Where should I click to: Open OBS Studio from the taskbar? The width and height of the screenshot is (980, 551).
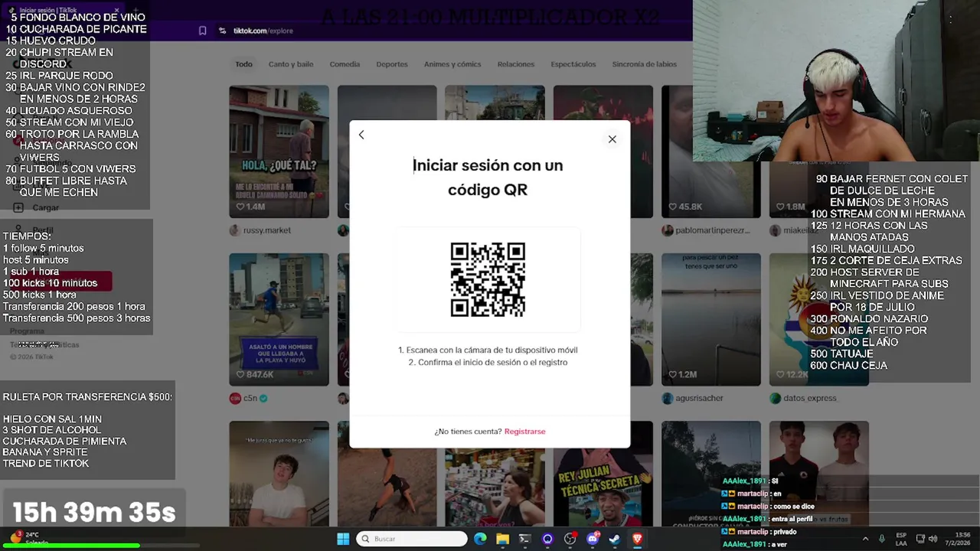pyautogui.click(x=570, y=539)
